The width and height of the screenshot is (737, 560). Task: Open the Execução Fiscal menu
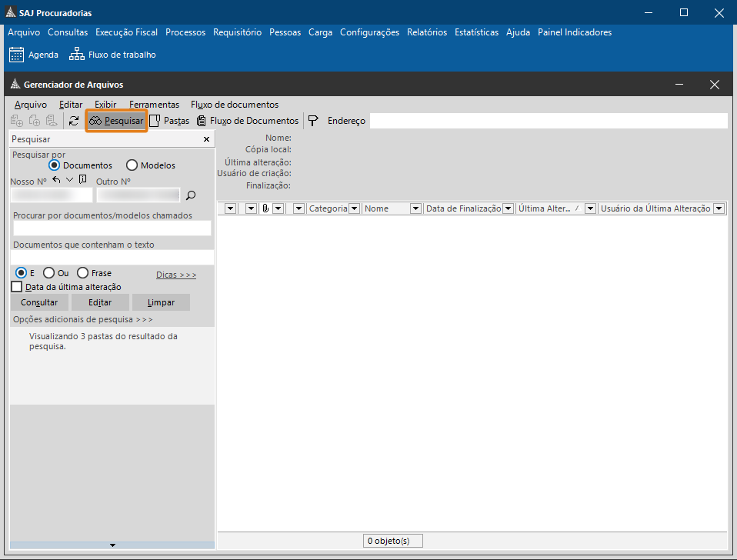tap(126, 32)
